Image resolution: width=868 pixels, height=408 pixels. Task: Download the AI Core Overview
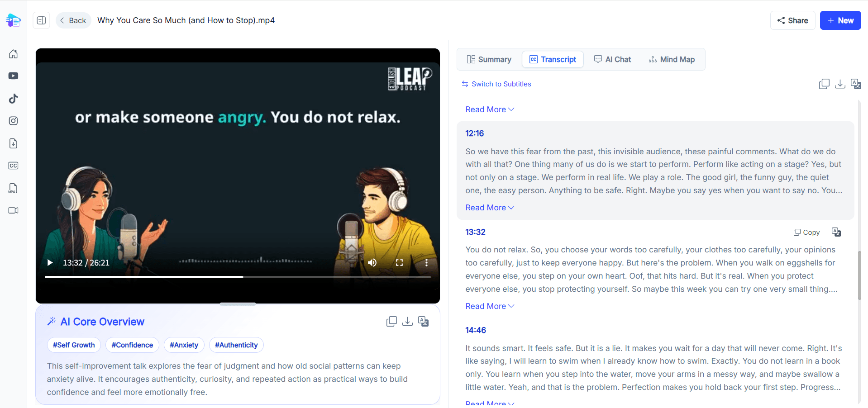click(407, 322)
